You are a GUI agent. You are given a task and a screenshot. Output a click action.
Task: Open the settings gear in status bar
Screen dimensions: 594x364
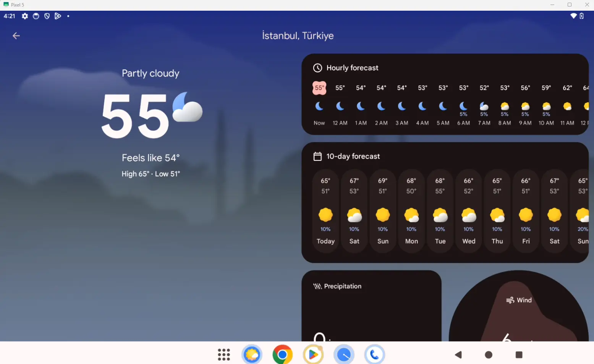coord(25,16)
